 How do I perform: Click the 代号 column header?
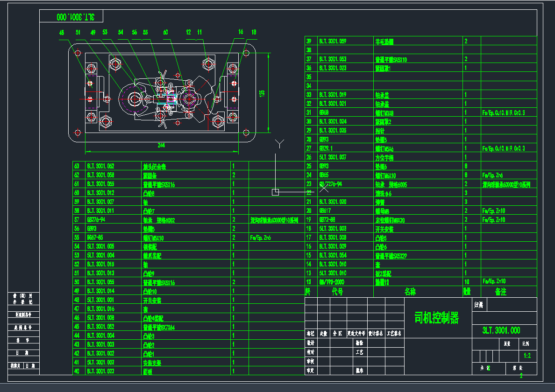click(337, 292)
